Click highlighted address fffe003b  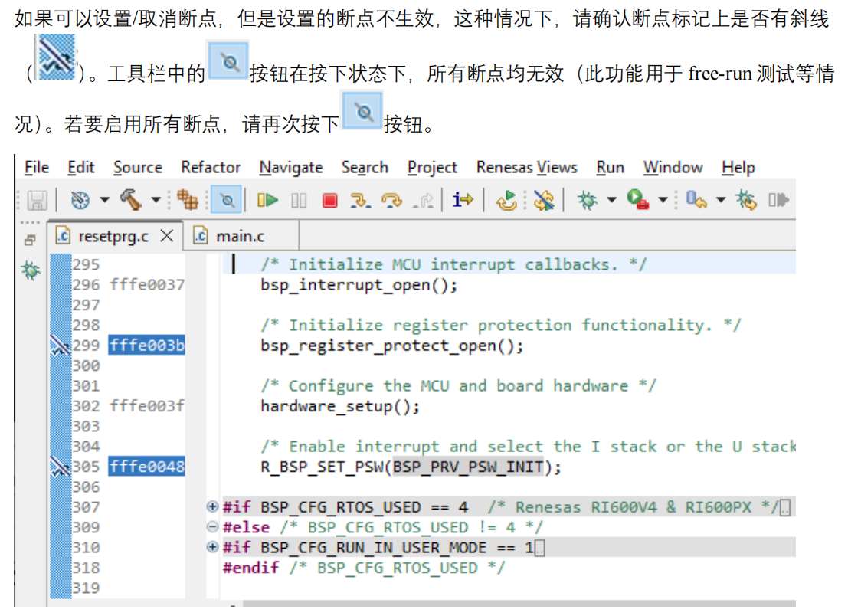click(x=146, y=345)
